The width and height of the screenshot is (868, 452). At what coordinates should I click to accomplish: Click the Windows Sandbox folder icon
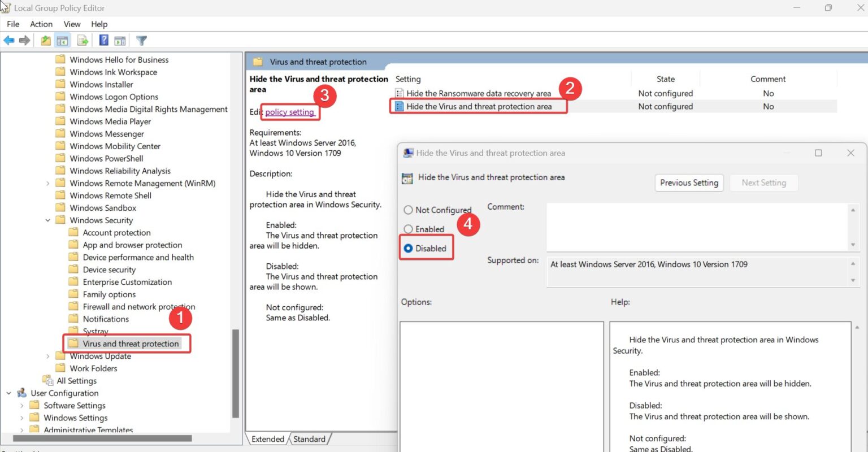tap(60, 208)
